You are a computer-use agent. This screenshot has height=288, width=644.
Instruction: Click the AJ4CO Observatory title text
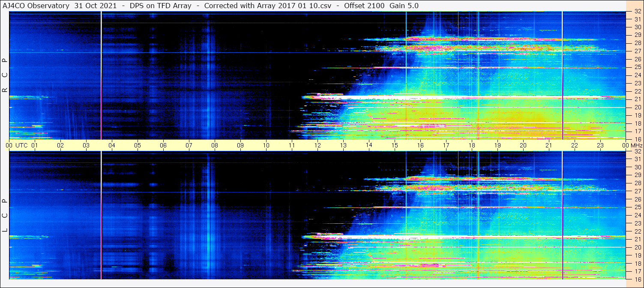point(36,6)
